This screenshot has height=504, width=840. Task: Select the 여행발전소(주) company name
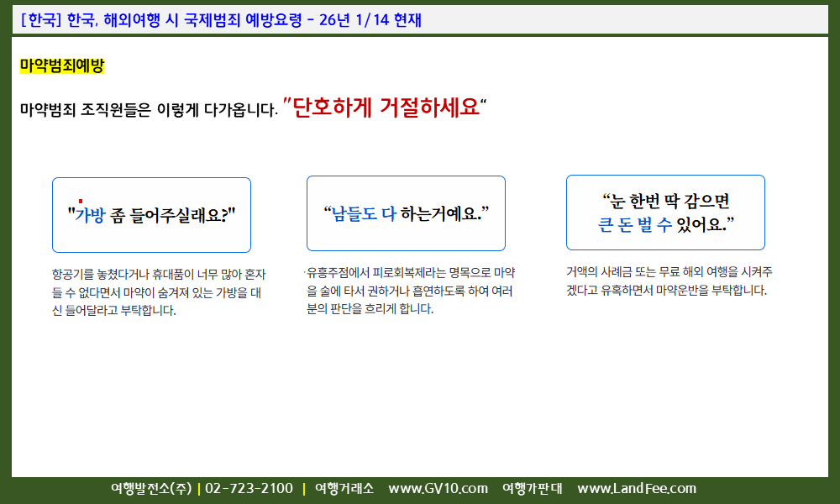pos(151,489)
